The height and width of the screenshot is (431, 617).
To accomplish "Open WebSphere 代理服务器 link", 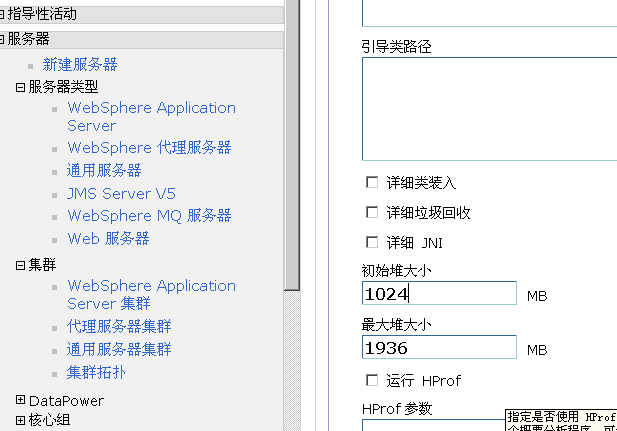I will click(149, 148).
